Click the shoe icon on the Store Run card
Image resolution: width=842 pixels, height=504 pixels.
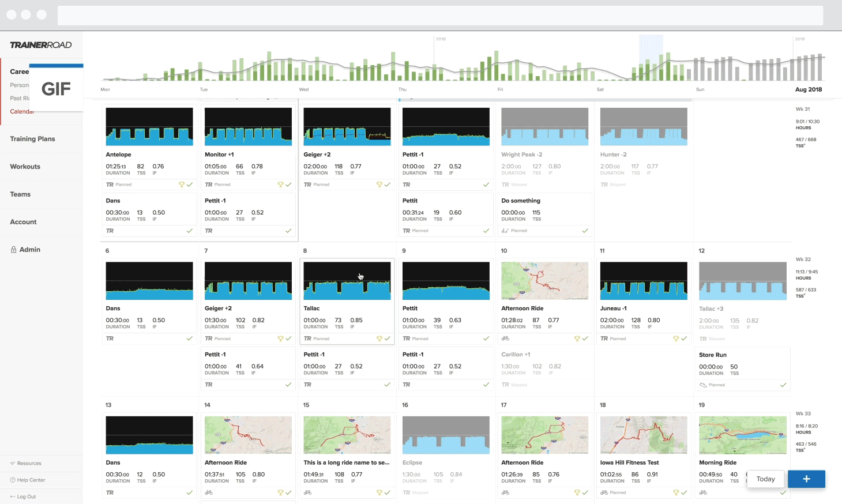pos(703,385)
